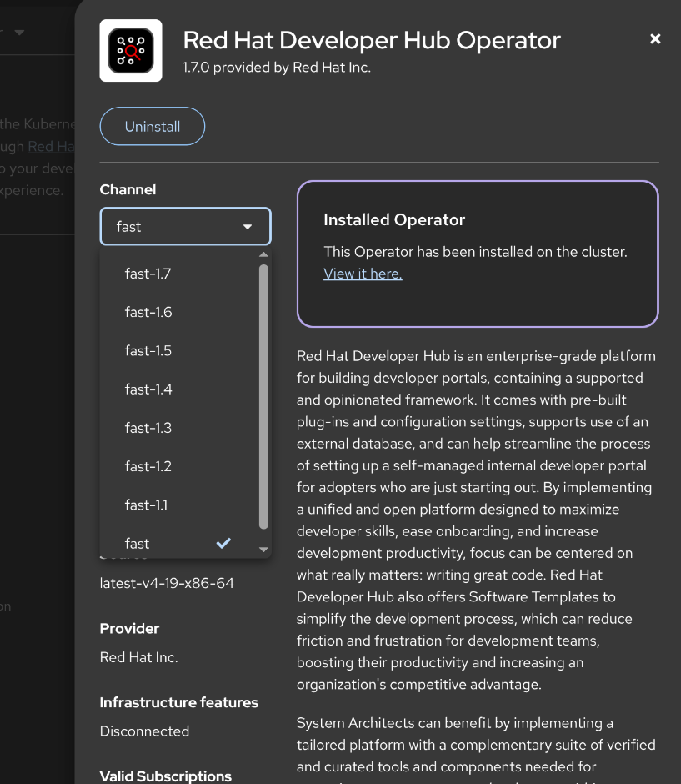681x784 pixels.
Task: Choose fast-1.4 from the channel list
Action: [x=148, y=389]
